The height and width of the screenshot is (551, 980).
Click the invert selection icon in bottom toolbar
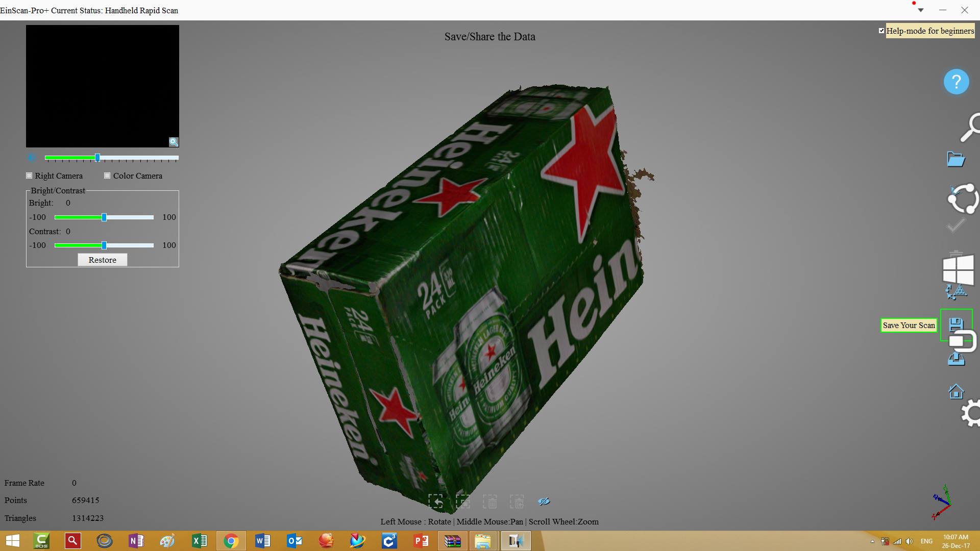[x=463, y=502]
